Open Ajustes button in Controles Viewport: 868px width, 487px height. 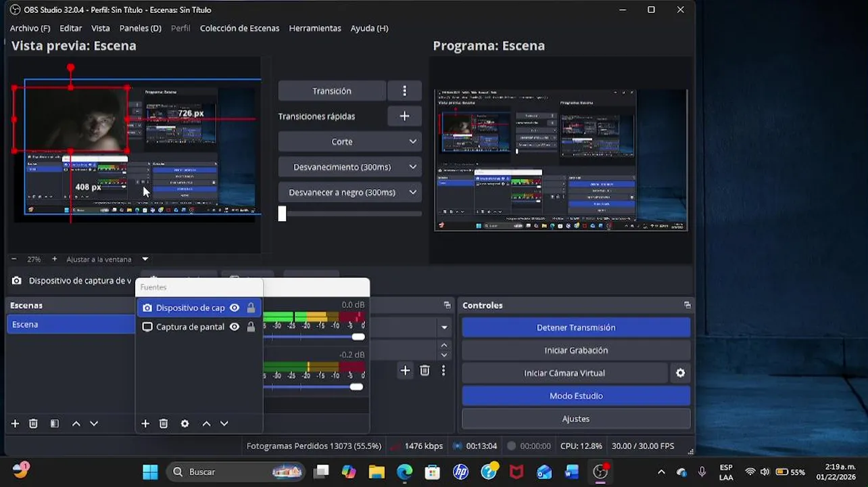[x=576, y=419]
